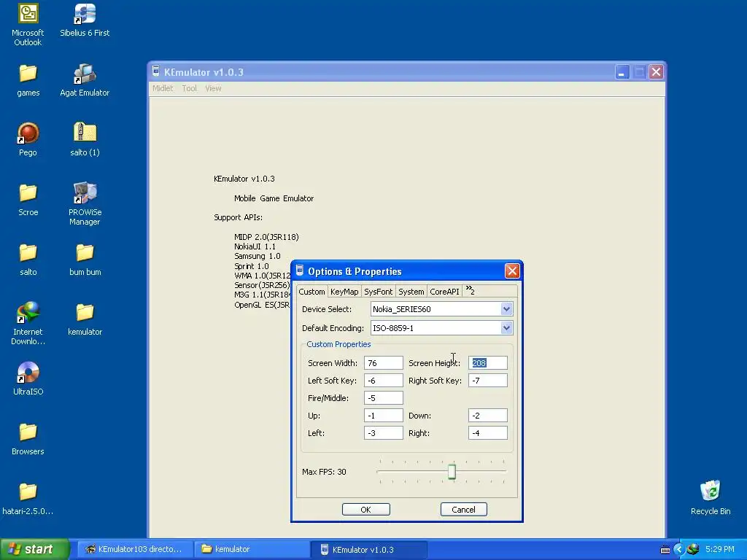Image resolution: width=747 pixels, height=560 pixels.
Task: Confirm settings with the OK button
Action: pos(366,510)
